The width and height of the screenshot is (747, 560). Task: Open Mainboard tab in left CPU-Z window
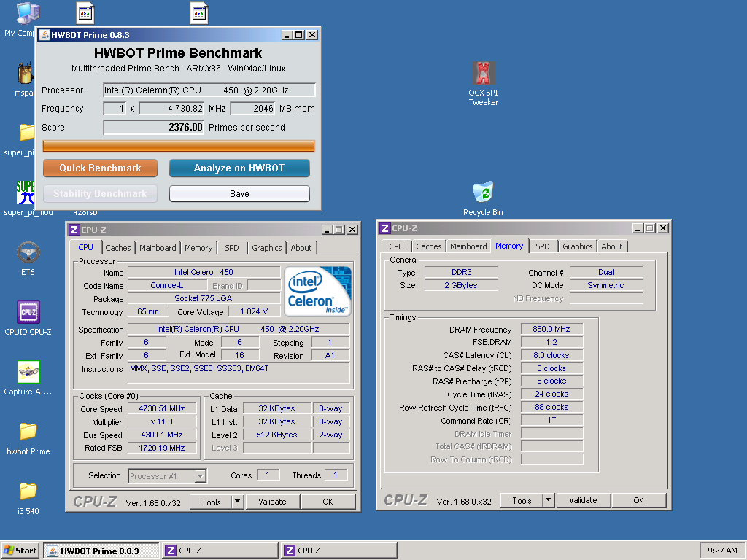(158, 248)
